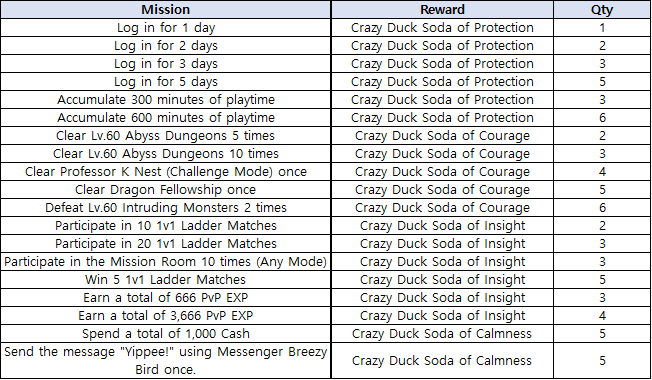This screenshot has width=652, height=380.
Task: Click 'Accumulate 300 minutes of playtime' cell
Action: [165, 99]
